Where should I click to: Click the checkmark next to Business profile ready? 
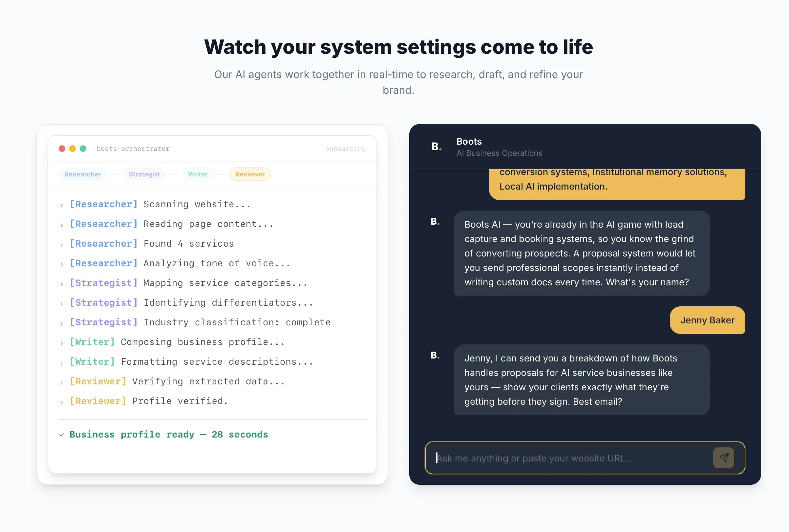click(x=61, y=434)
